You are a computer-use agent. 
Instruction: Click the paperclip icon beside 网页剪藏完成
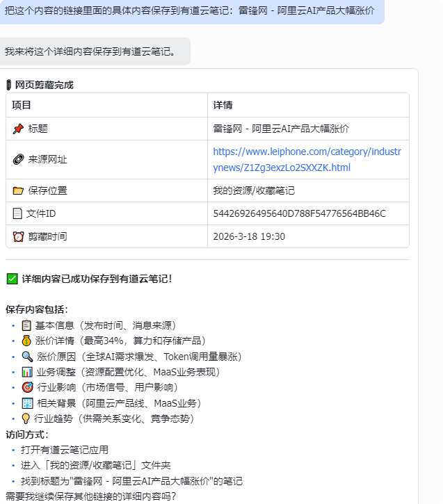(x=9, y=86)
